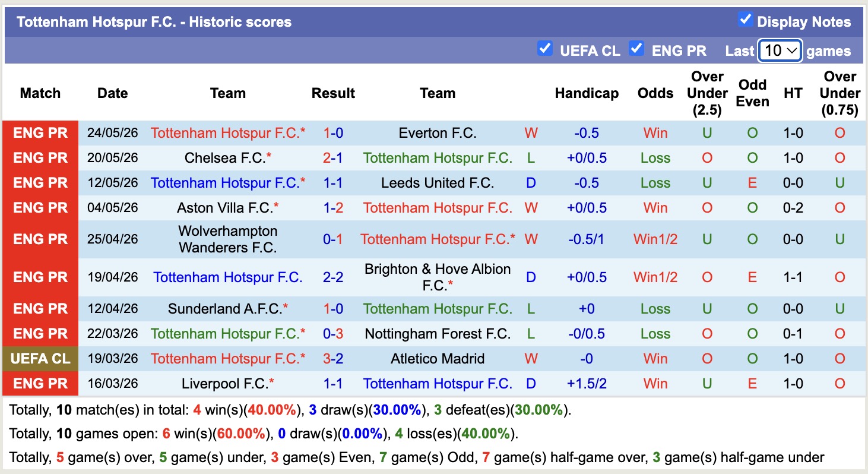Click the 2-2 Brighton match score
The width and height of the screenshot is (868, 474).
point(333,277)
